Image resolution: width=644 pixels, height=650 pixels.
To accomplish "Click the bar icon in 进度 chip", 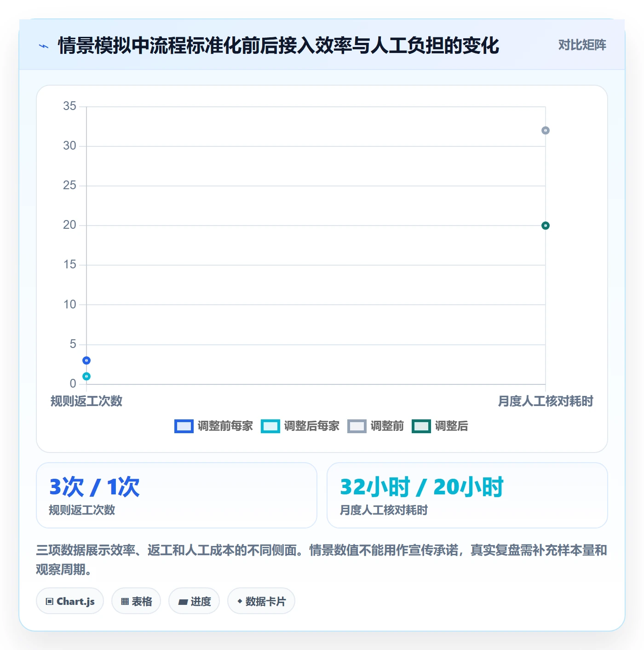I will 183,602.
